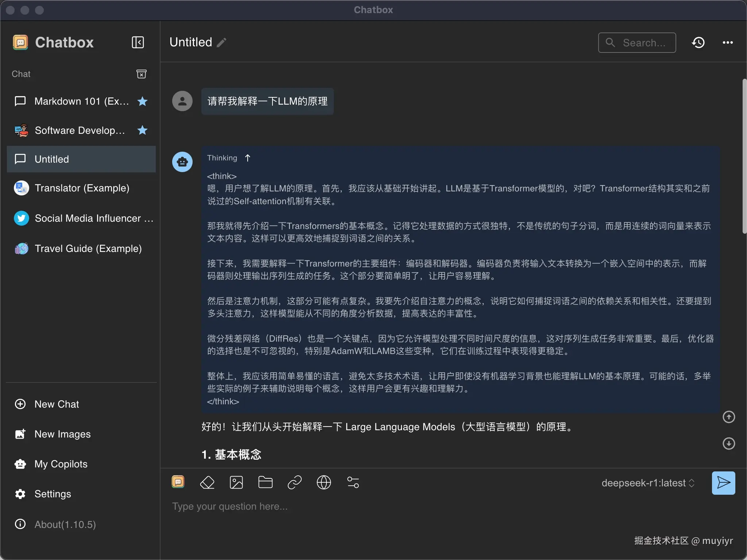747x560 pixels.
Task: Open the Translator (Example) chat
Action: point(82,188)
